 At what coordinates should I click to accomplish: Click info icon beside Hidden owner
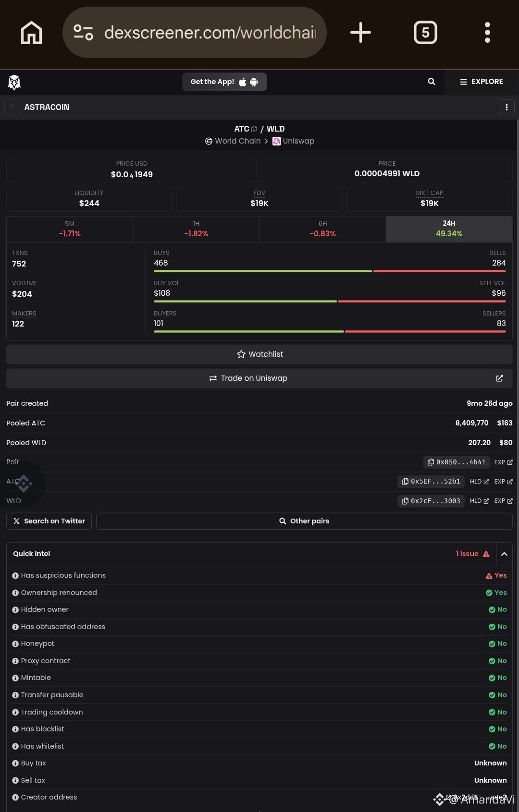[x=15, y=610]
